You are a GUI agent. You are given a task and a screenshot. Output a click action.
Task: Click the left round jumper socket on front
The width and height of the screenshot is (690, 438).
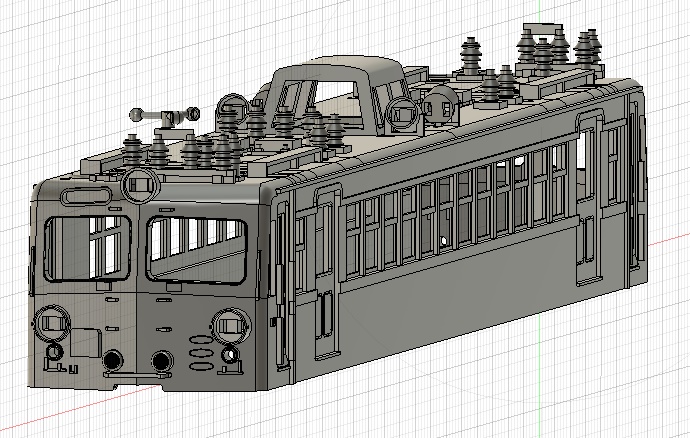(x=113, y=360)
